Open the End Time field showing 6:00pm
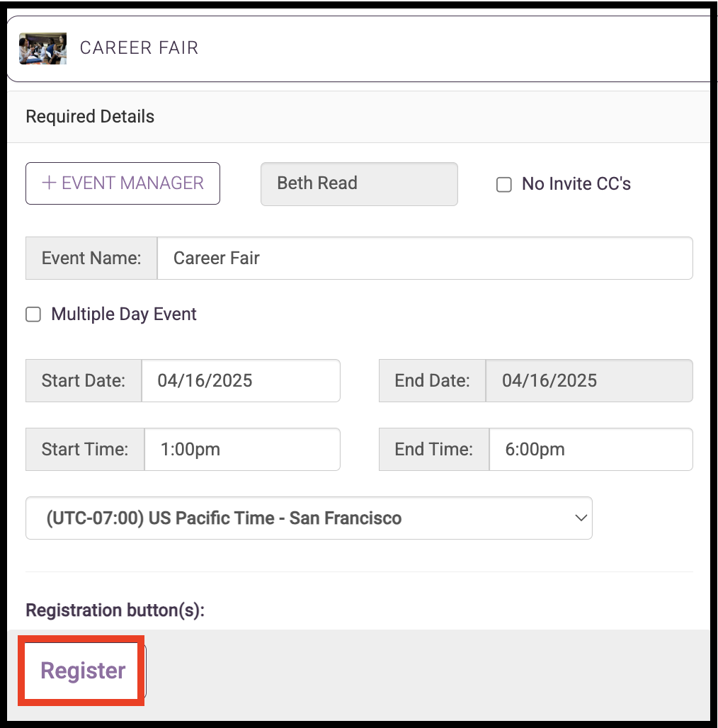718x728 pixels. tap(591, 450)
